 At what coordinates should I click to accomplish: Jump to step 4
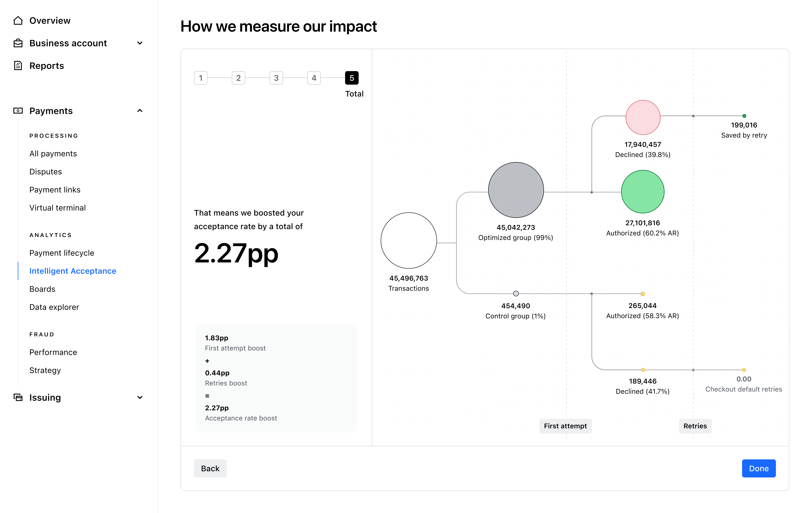(314, 78)
